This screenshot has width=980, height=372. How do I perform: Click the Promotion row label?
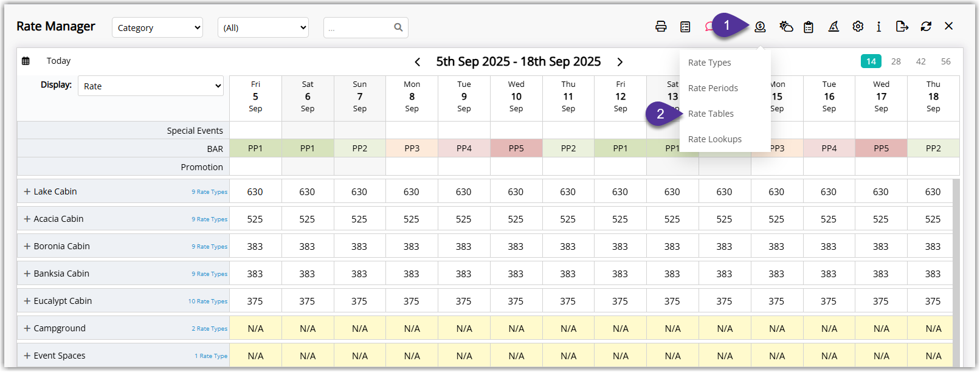202,167
